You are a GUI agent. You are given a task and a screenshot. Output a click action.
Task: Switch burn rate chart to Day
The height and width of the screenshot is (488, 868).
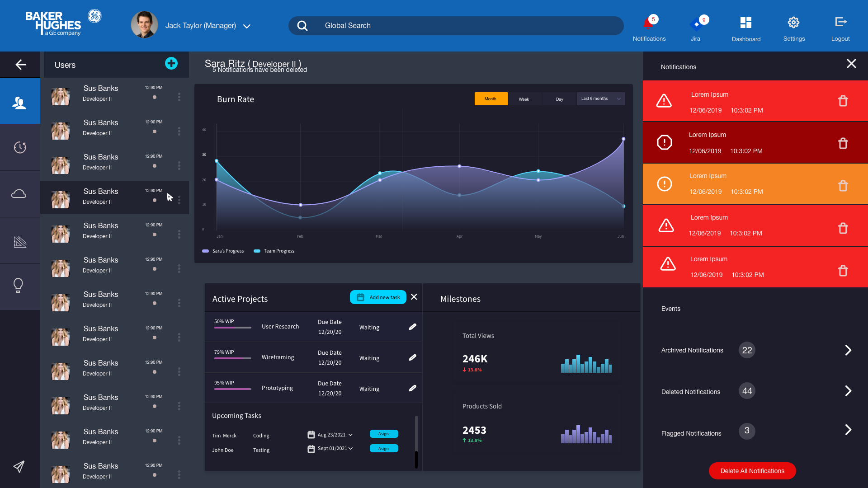coord(559,99)
